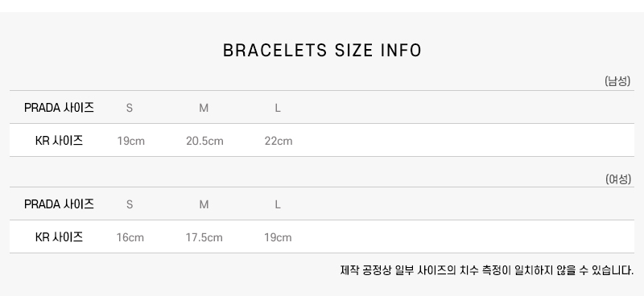644x296 pixels.
Task: Click size M in women's table
Action: [x=204, y=204]
